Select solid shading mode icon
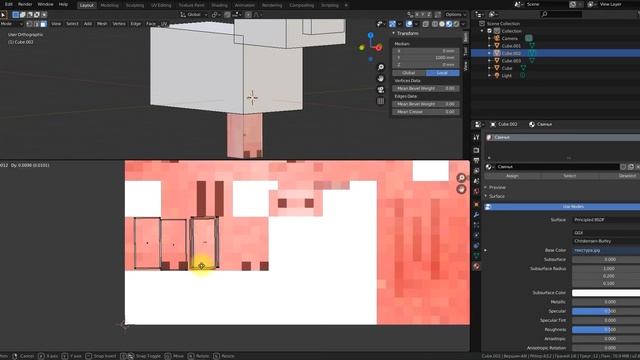The image size is (640, 360). coord(442,24)
